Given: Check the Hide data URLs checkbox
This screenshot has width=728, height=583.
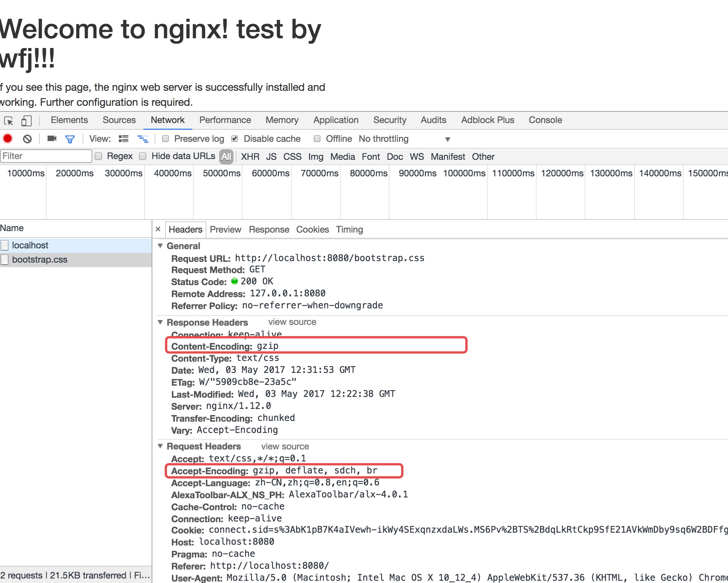Looking at the screenshot, I should (x=143, y=156).
